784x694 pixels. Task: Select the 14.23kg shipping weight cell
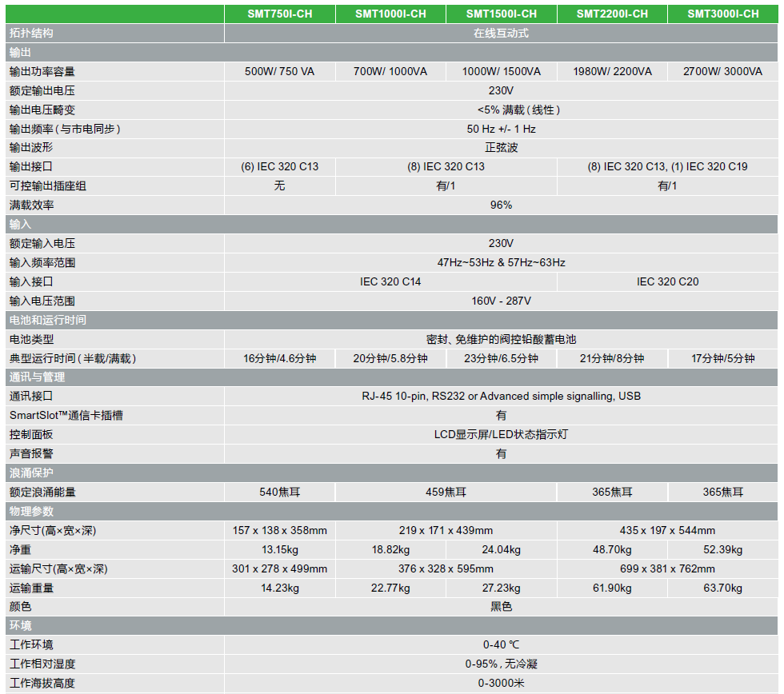tap(279, 588)
